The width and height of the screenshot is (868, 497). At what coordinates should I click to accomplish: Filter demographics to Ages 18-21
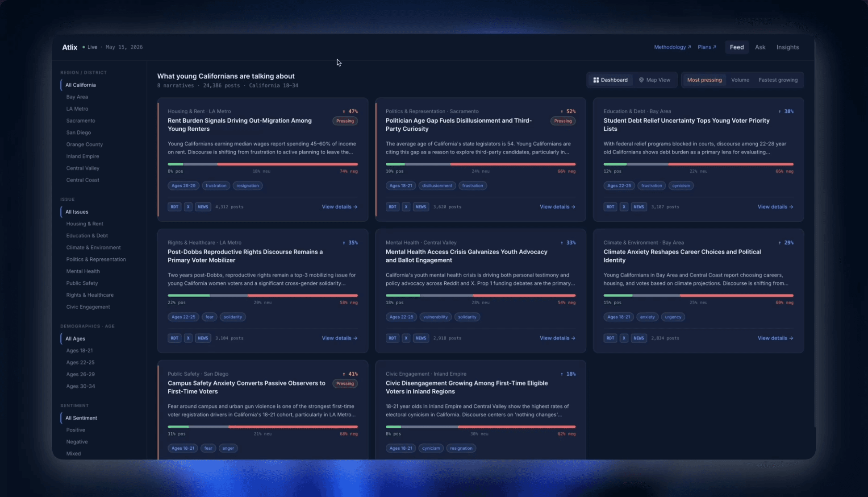click(79, 351)
